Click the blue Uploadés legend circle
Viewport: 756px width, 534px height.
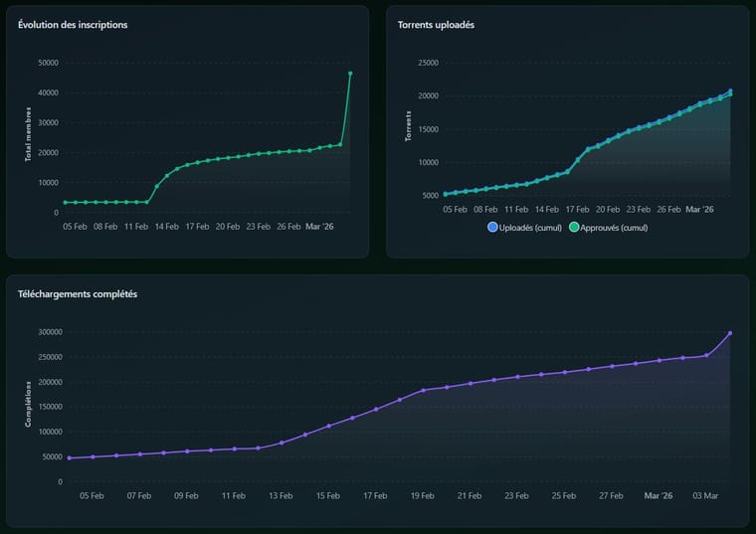click(493, 228)
